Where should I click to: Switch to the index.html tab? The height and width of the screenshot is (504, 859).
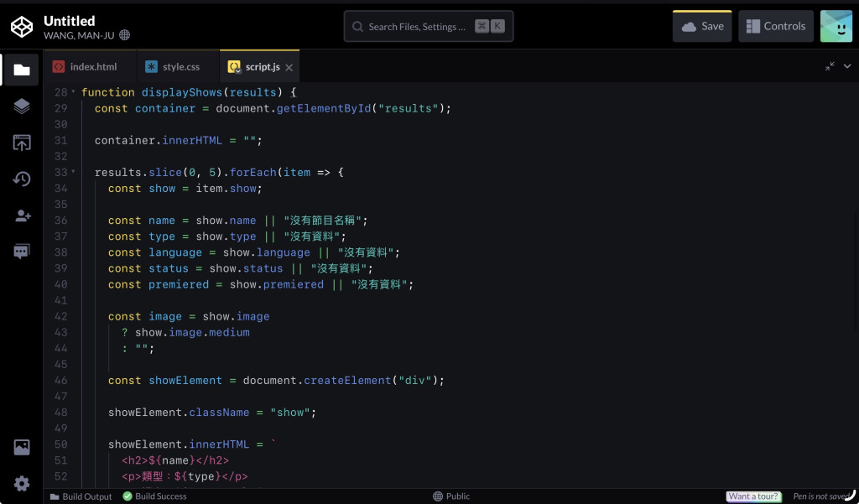(85, 67)
